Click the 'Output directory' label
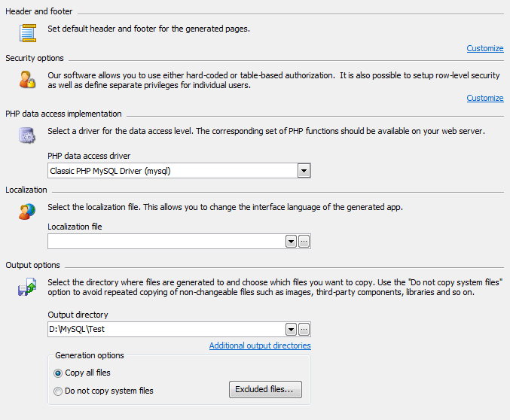The image size is (510, 420). pos(78,315)
